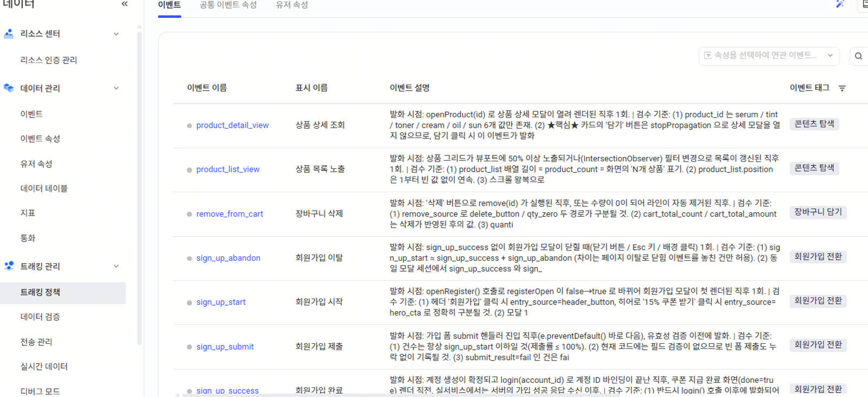Switch to the 공통 이벤트 속성 tab

(x=228, y=5)
